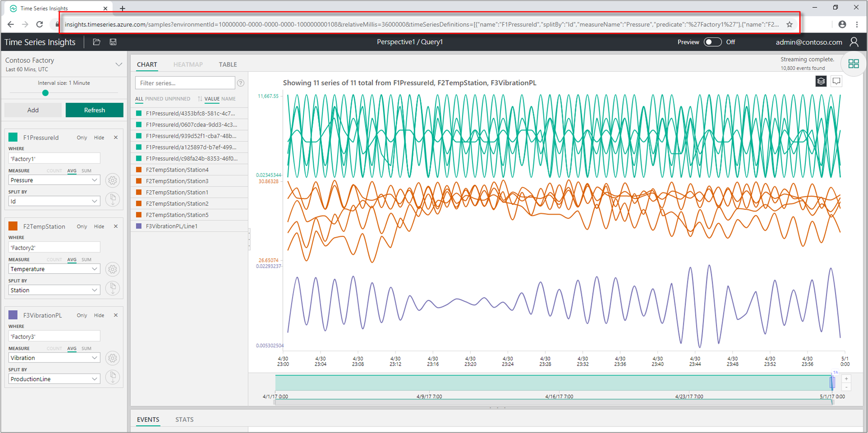Open the saved perspectives folder icon

[97, 42]
